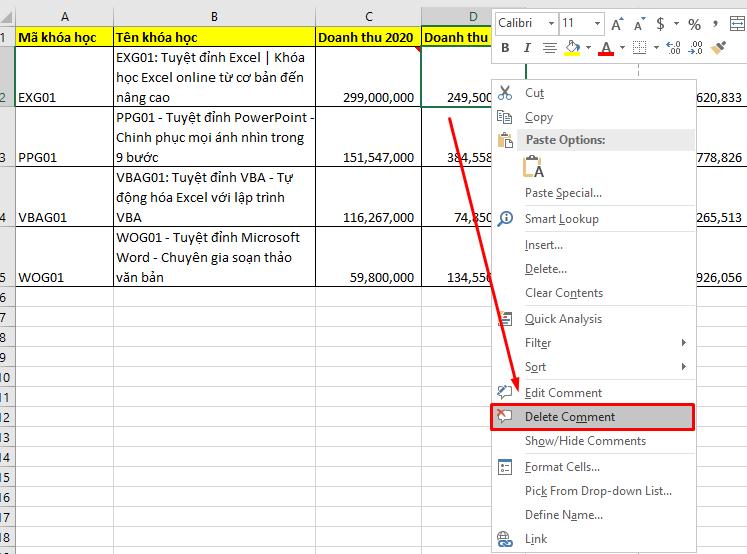This screenshot has height=554, width=747.
Task: Open the Calibri font name dropdown
Action: [526, 23]
